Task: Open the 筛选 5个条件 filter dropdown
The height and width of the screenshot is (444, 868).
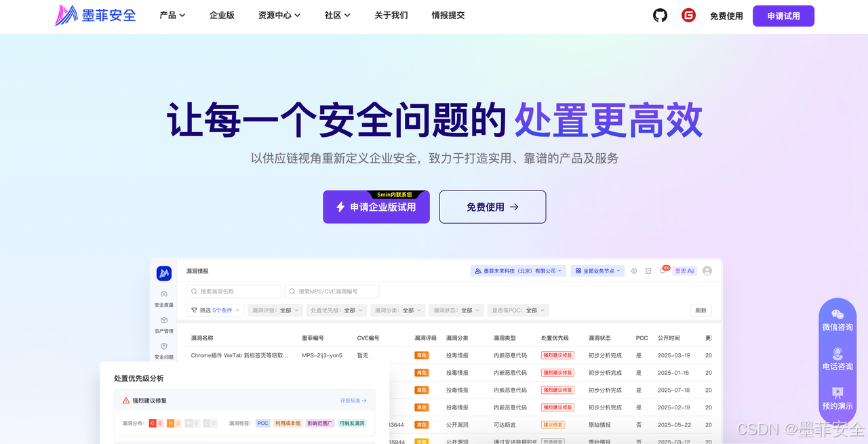Action: click(214, 310)
